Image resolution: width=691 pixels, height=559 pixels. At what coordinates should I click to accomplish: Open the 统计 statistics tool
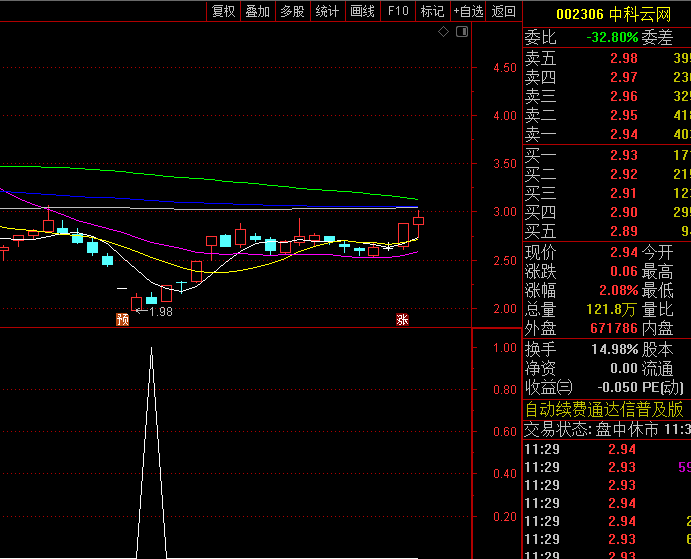pyautogui.click(x=327, y=11)
